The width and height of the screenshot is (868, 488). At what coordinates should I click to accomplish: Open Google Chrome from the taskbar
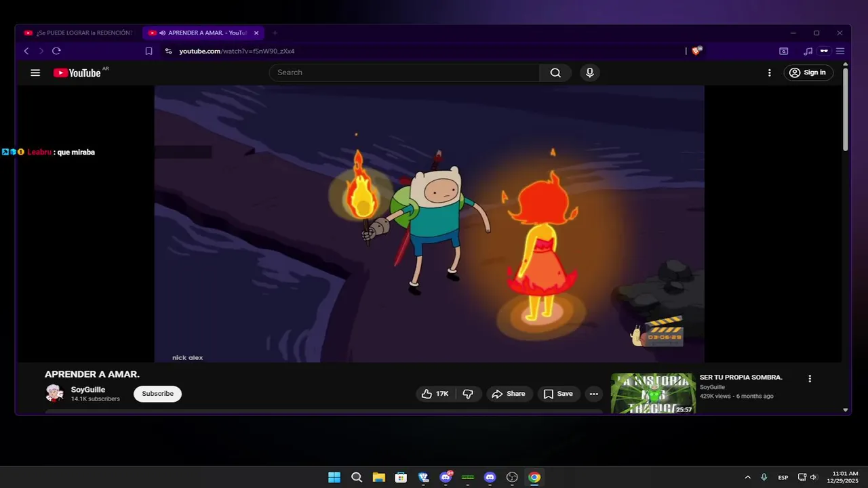[x=534, y=477]
